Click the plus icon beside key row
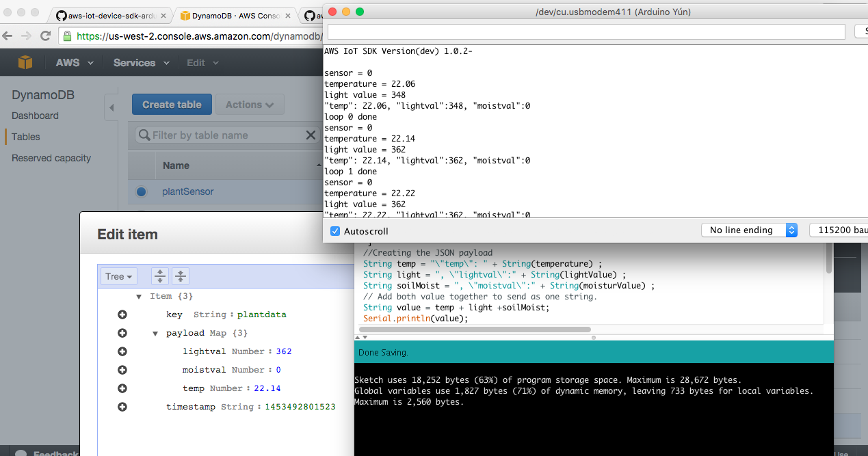 tap(122, 314)
